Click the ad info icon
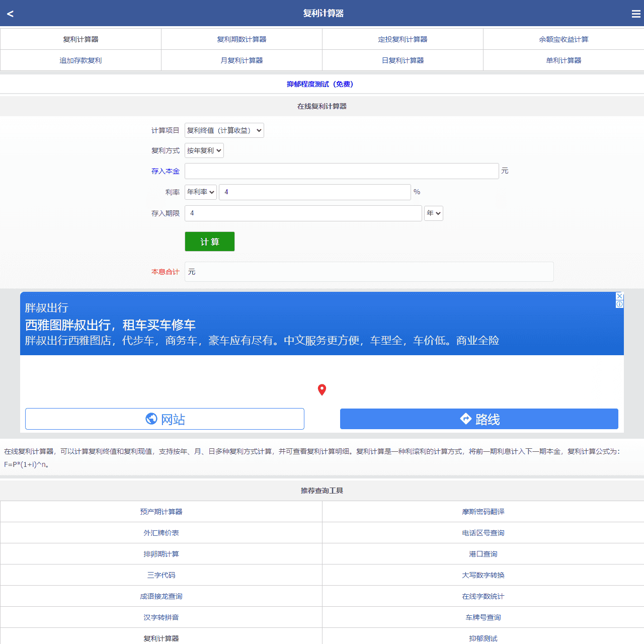This screenshot has width=644, height=644. pyautogui.click(x=620, y=304)
